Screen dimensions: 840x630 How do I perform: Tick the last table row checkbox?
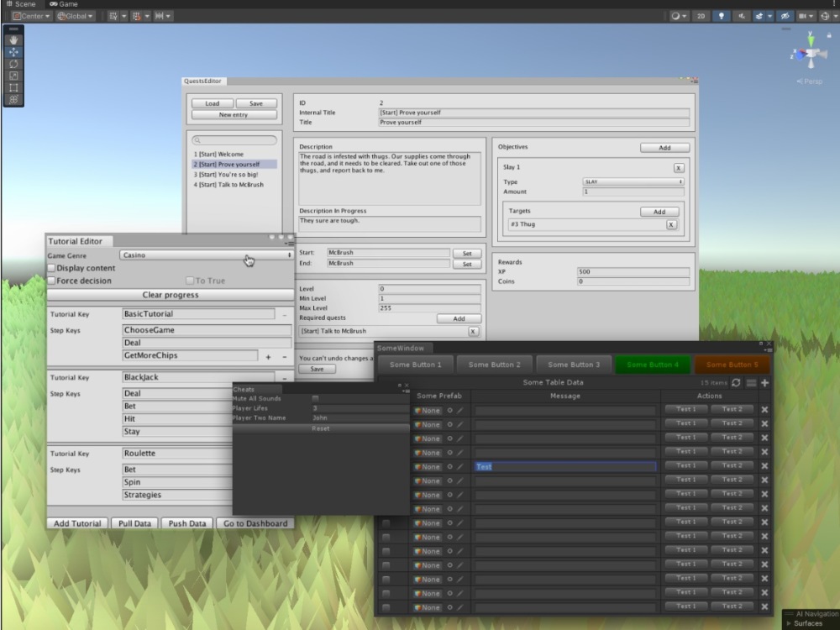point(386,607)
